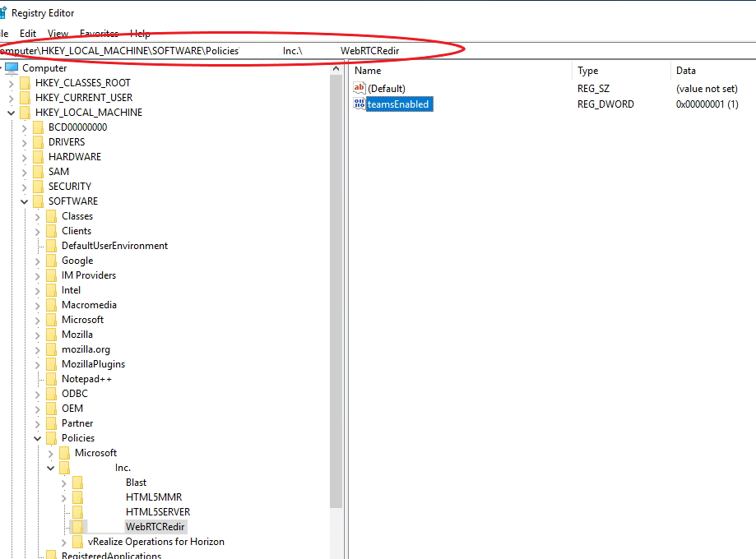Select the Blast registry key
Viewport: 756px width, 559px height.
136,482
